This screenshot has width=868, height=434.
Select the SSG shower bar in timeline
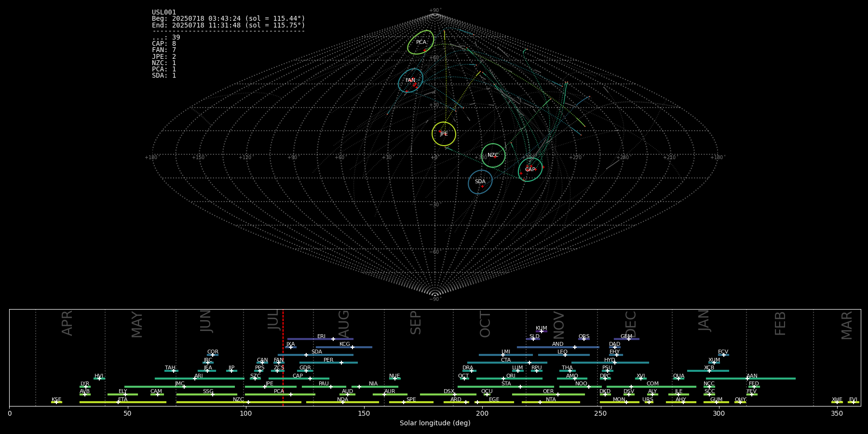[207, 394]
